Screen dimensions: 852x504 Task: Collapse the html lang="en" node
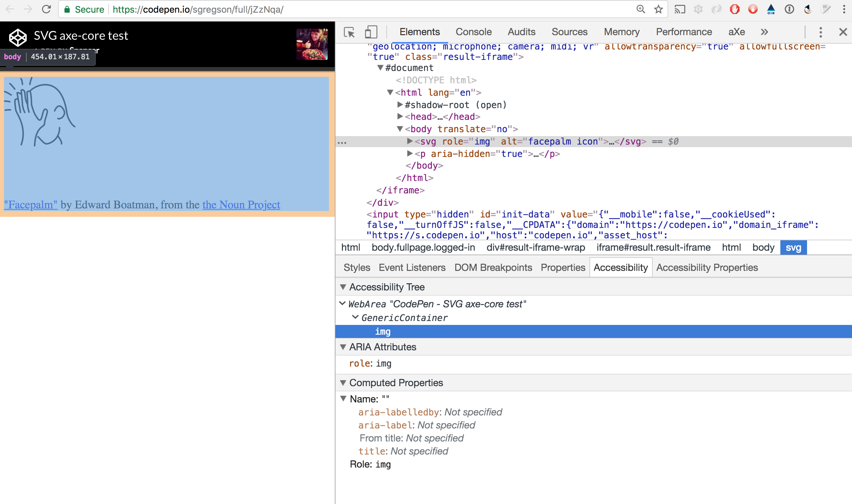[x=390, y=92]
